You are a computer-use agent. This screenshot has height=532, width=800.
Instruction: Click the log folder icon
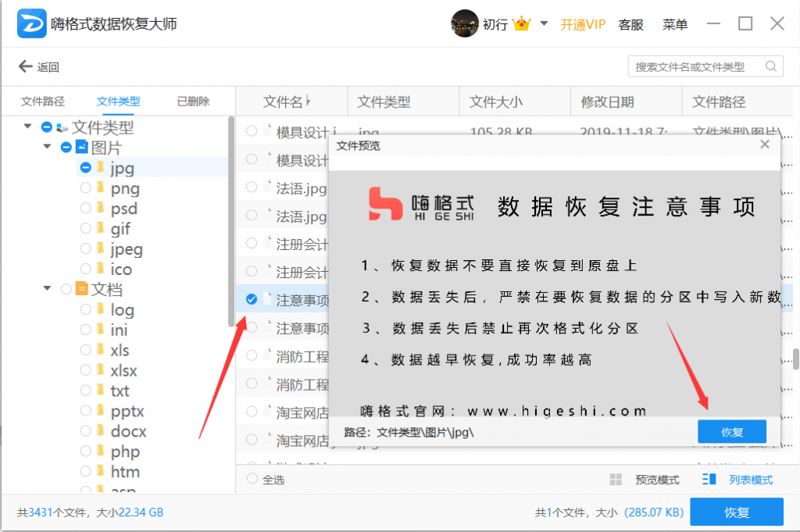101,309
